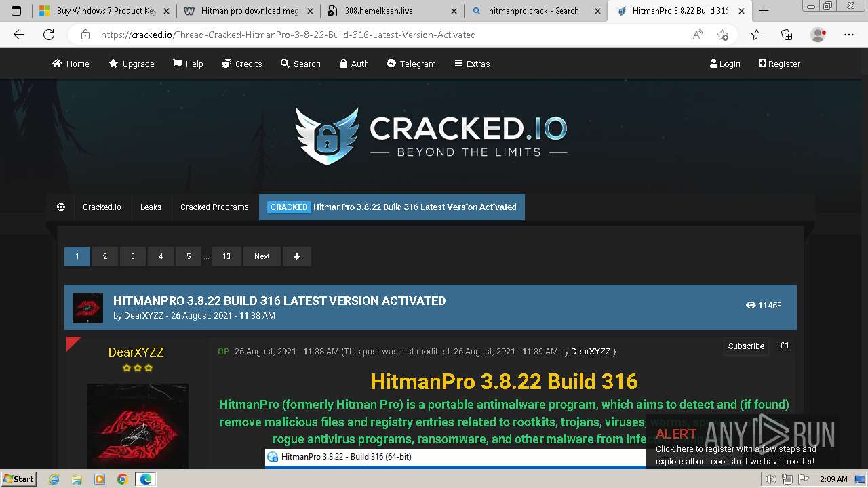
Task: Jump to the last page 13
Action: tap(226, 256)
